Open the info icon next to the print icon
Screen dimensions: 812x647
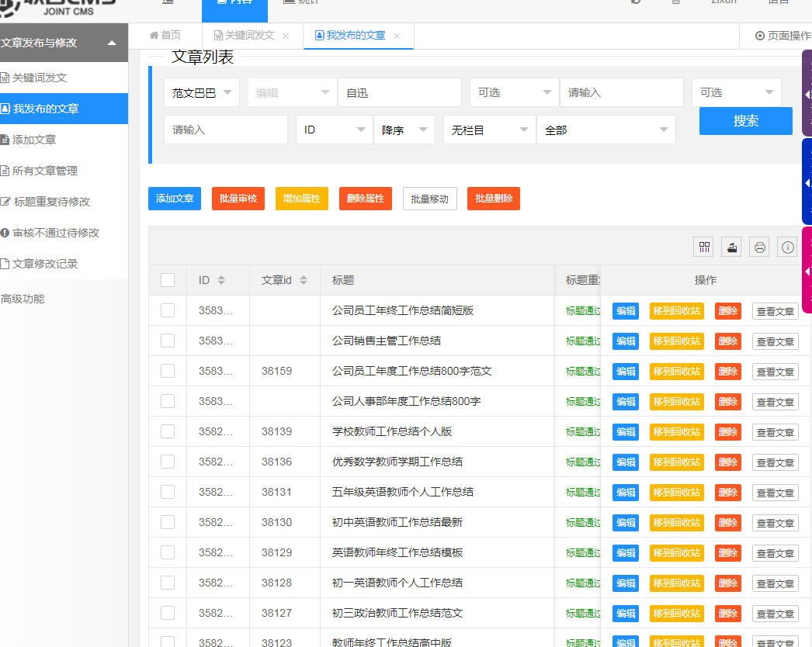[786, 247]
